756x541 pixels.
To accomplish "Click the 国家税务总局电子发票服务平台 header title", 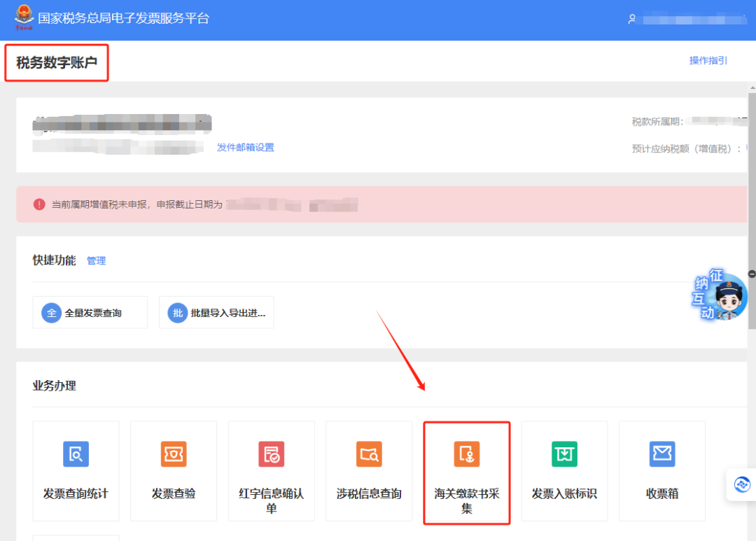I will coord(123,18).
